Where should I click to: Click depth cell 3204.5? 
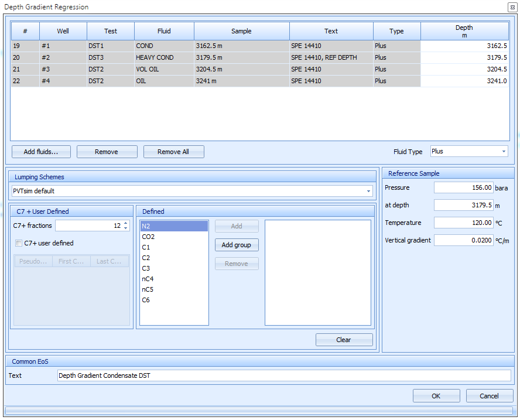[464, 69]
